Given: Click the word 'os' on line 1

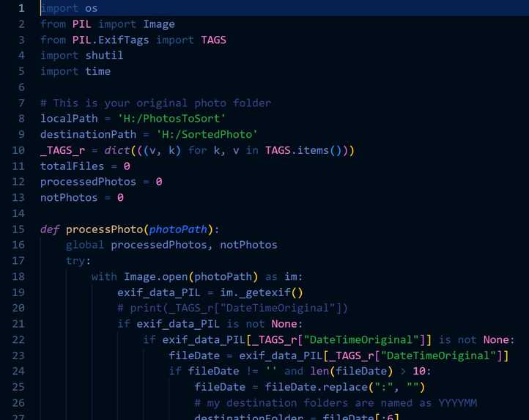Looking at the screenshot, I should click(92, 8).
